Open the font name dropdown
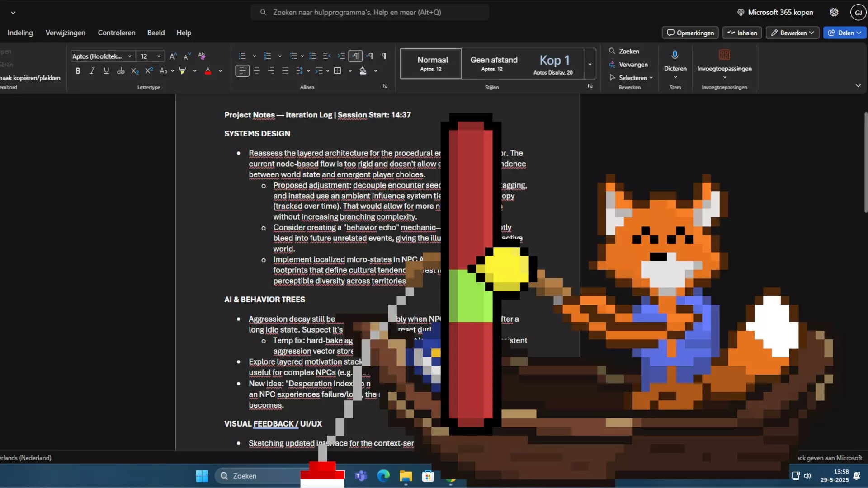The width and height of the screenshot is (868, 488). pos(130,56)
